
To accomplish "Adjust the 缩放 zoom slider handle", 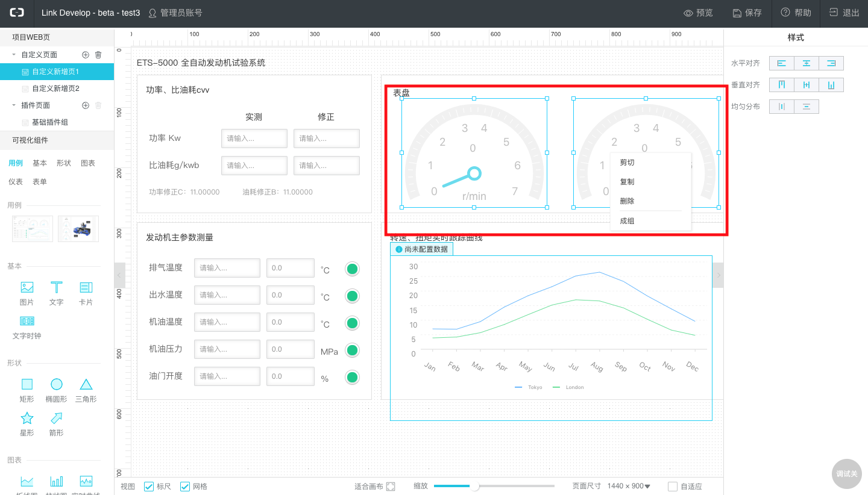I will coord(474,486).
